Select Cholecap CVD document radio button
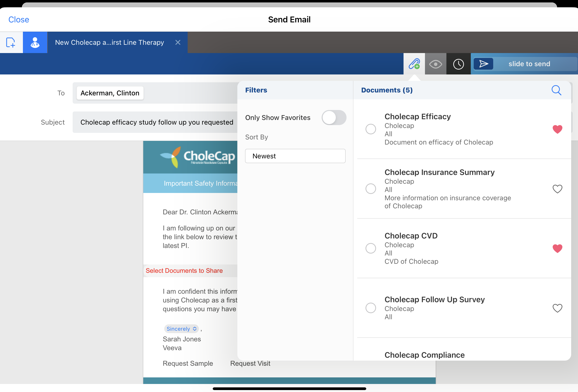578x392 pixels. (371, 248)
